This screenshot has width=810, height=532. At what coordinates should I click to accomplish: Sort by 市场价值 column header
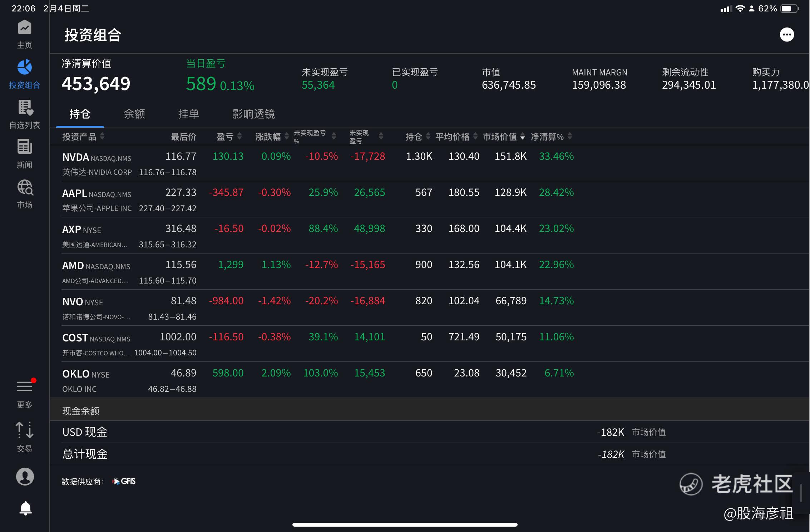point(504,137)
